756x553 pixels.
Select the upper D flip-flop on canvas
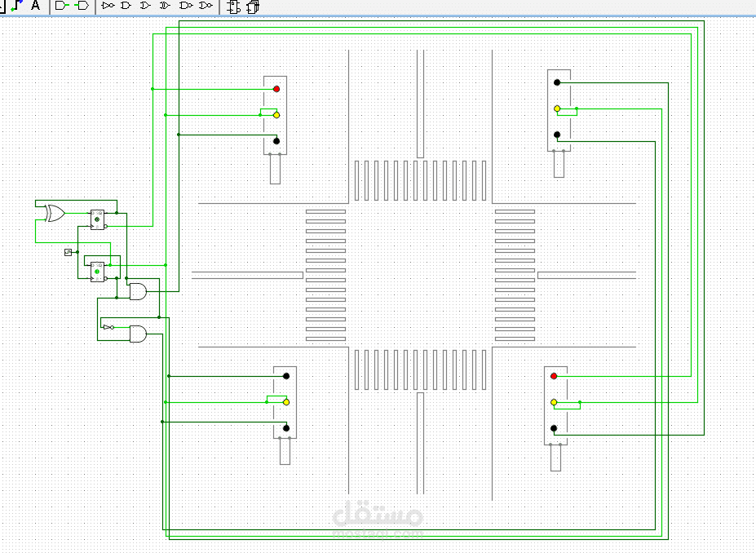(97, 219)
